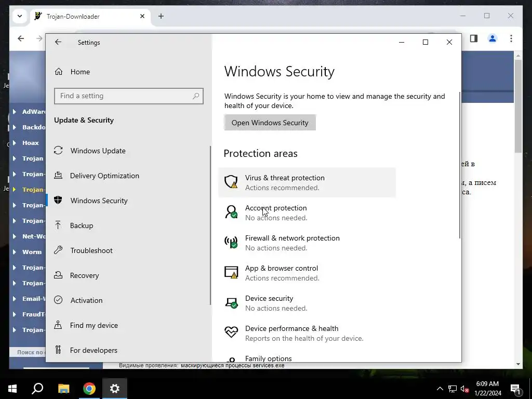Click the Windows Security shield sidebar icon
The height and width of the screenshot is (399, 532).
click(x=58, y=200)
